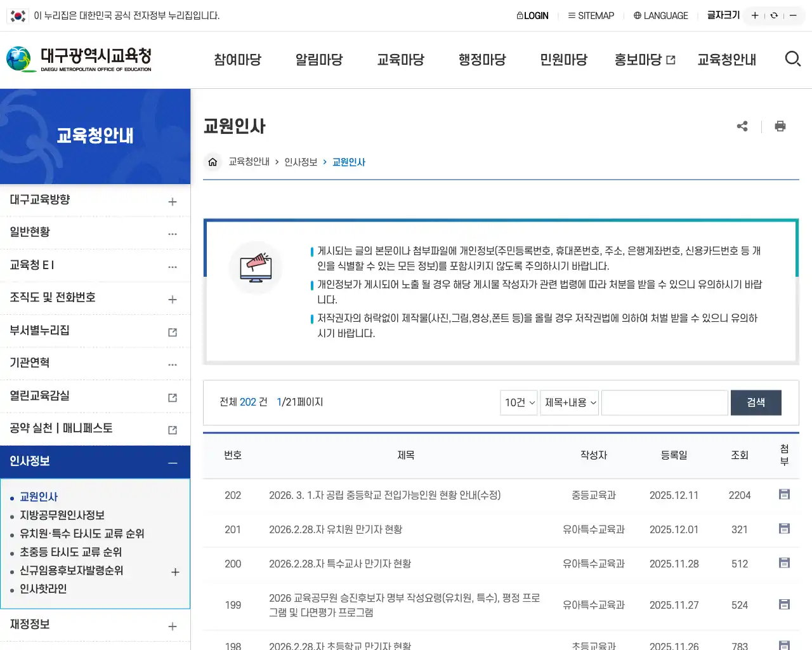Screen dimensions: 812x650
Task: Click the share icon next to 교원인사 title
Action: (x=742, y=126)
